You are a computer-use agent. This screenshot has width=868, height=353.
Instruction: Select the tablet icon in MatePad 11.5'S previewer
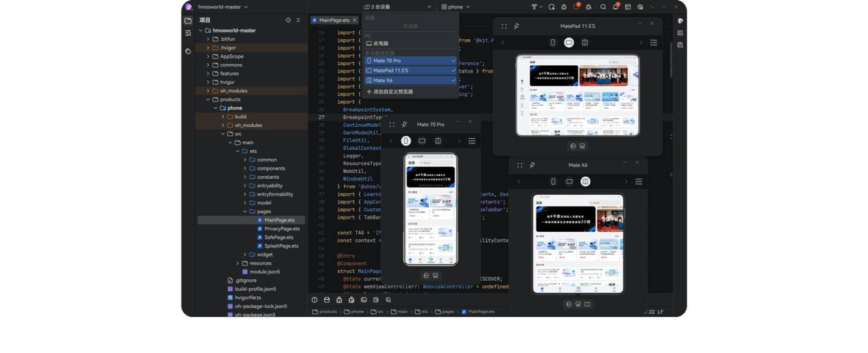(568, 42)
